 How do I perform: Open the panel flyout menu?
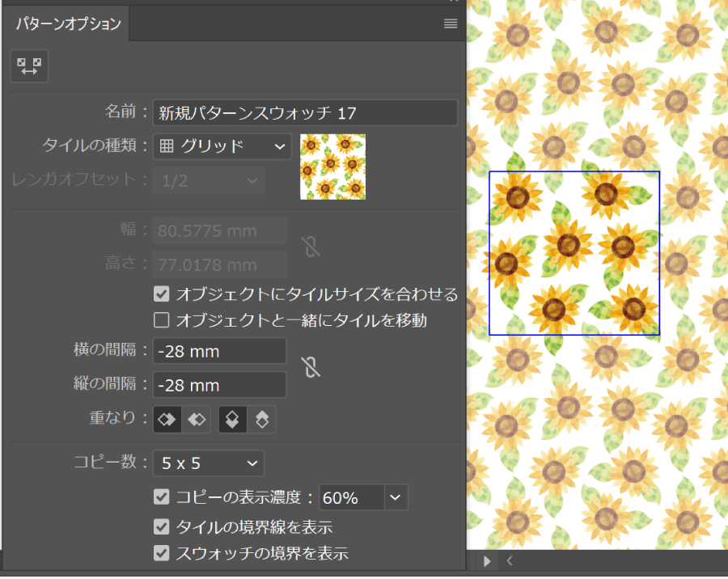tap(450, 24)
